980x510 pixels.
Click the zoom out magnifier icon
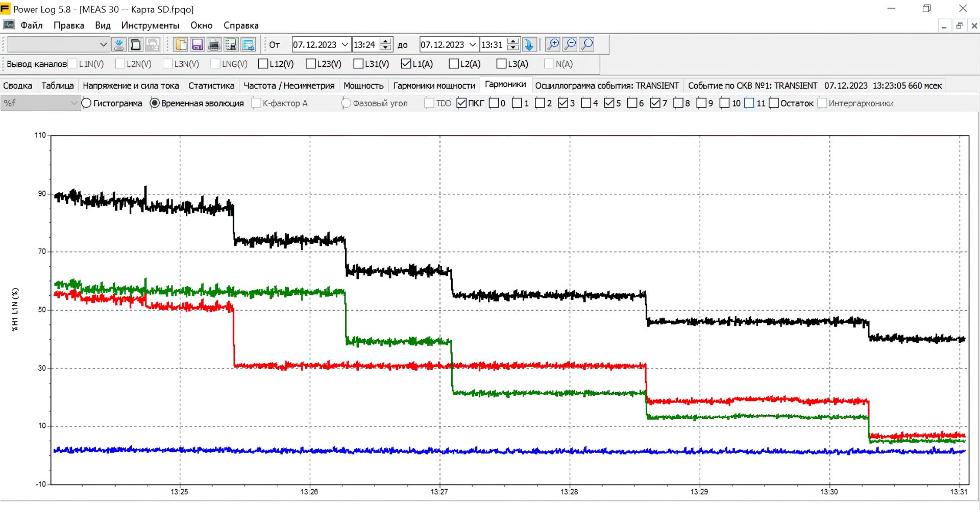tap(570, 45)
